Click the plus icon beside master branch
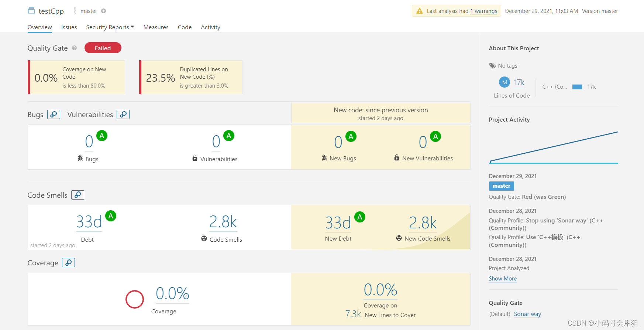Screen dimensions: 644x330 pos(104,11)
